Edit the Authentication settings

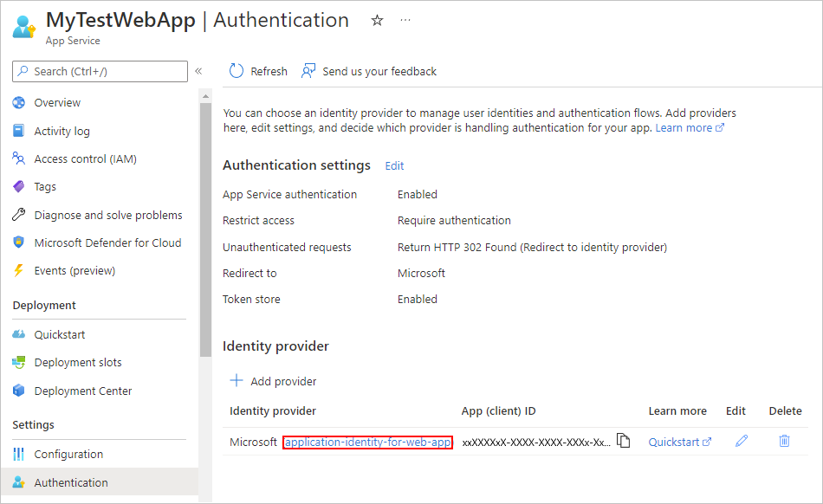394,165
